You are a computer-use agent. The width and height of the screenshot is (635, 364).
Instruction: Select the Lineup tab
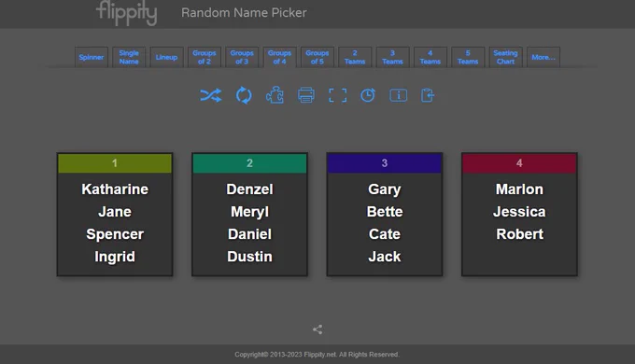(x=166, y=57)
